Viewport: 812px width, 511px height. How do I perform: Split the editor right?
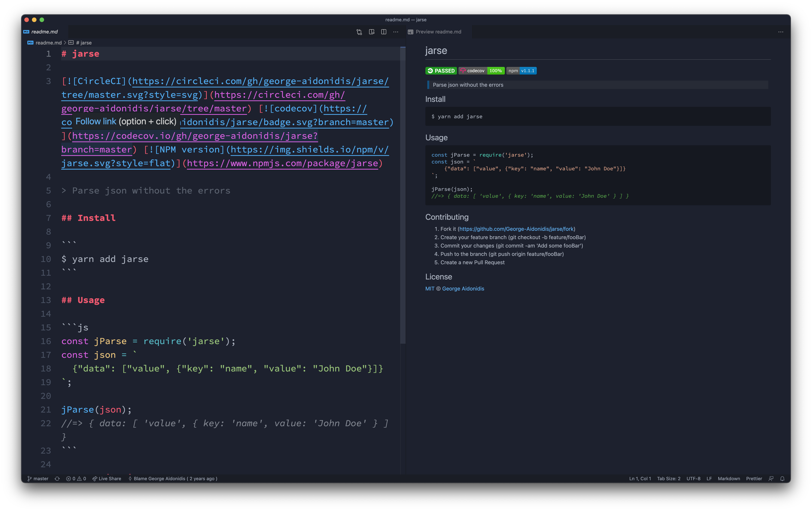384,32
